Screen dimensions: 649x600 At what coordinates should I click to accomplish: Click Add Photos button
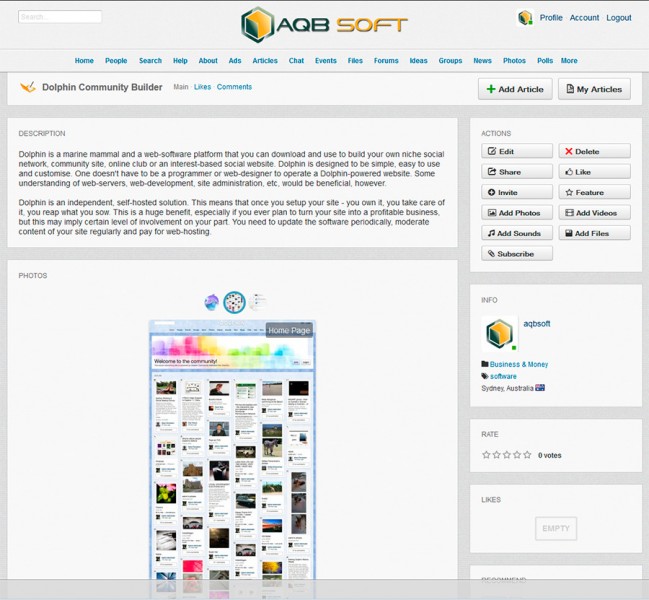point(517,213)
